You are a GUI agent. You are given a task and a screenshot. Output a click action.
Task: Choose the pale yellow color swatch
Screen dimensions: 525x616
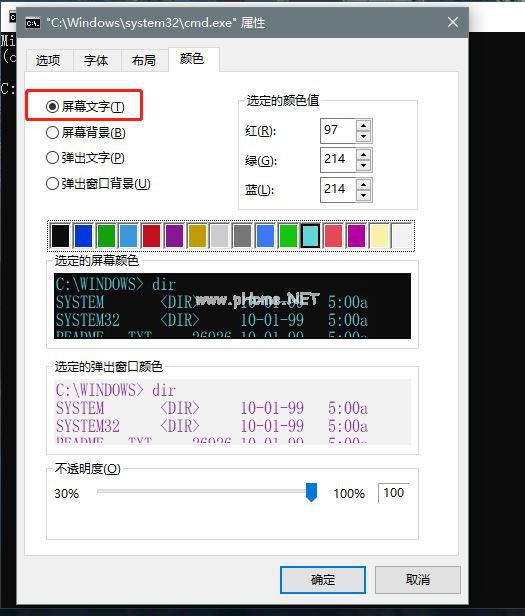pos(379,236)
